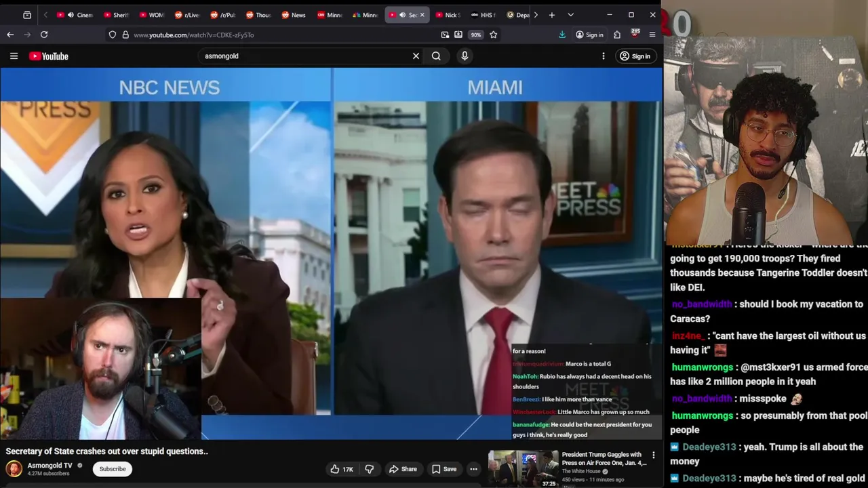Switch to the WOM tab

coord(151,15)
